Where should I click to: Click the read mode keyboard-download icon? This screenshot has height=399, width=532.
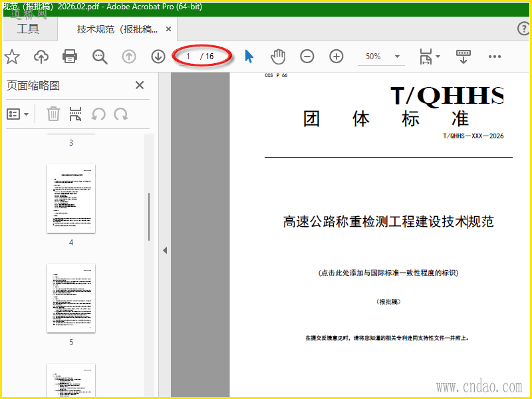pyautogui.click(x=463, y=57)
